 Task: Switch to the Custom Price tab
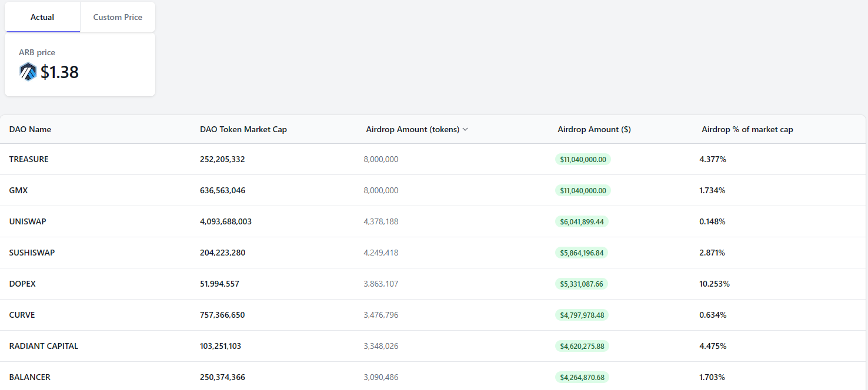118,17
